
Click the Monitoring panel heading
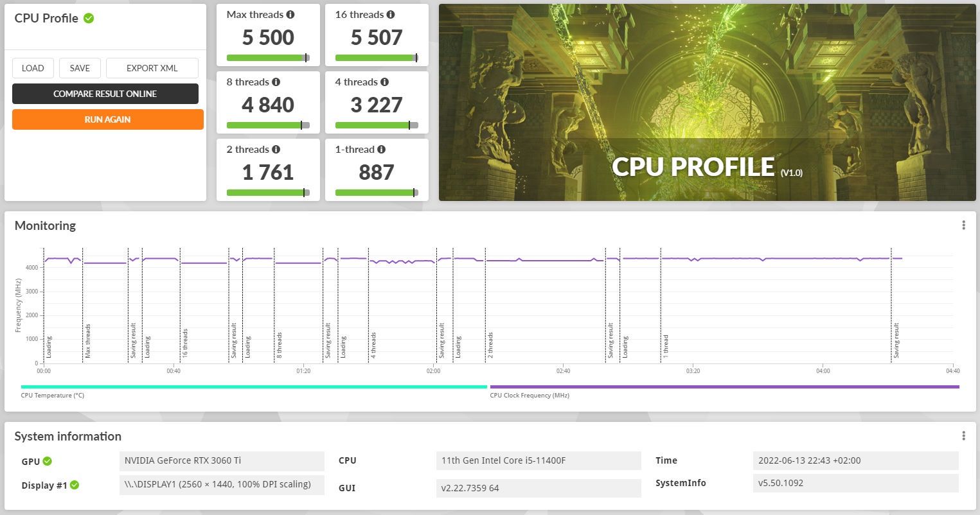45,225
